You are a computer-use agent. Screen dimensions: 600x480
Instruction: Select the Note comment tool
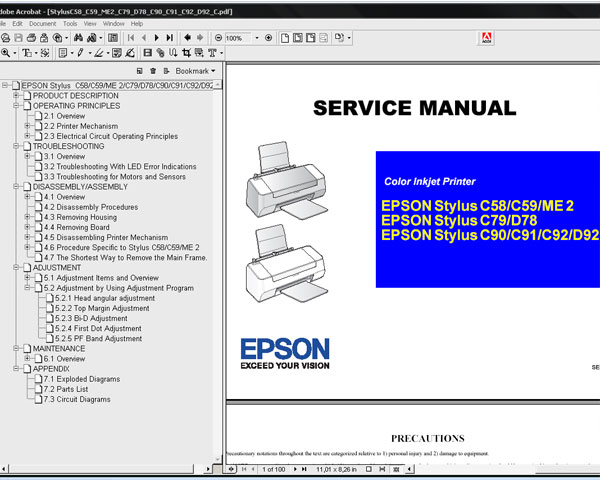pos(63,53)
